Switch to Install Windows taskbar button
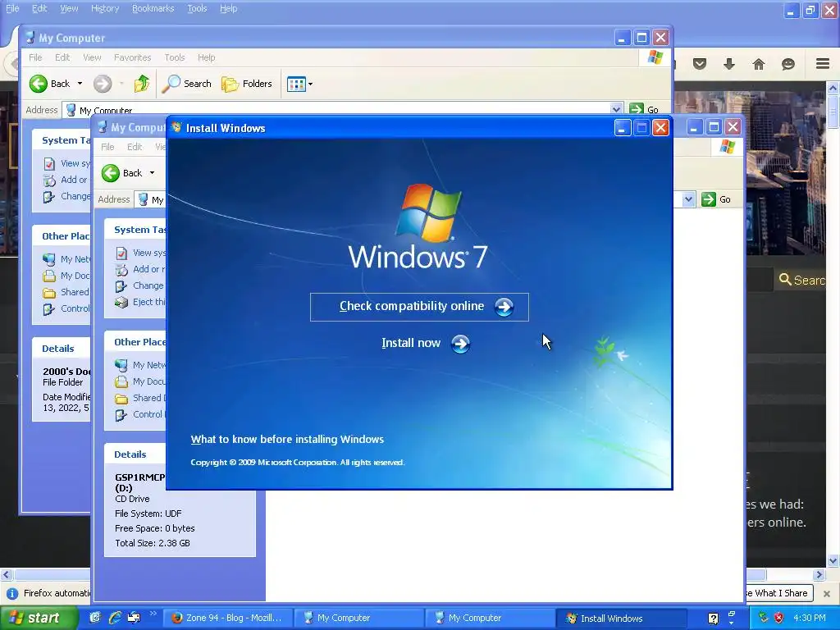The image size is (840, 630). (x=620, y=619)
